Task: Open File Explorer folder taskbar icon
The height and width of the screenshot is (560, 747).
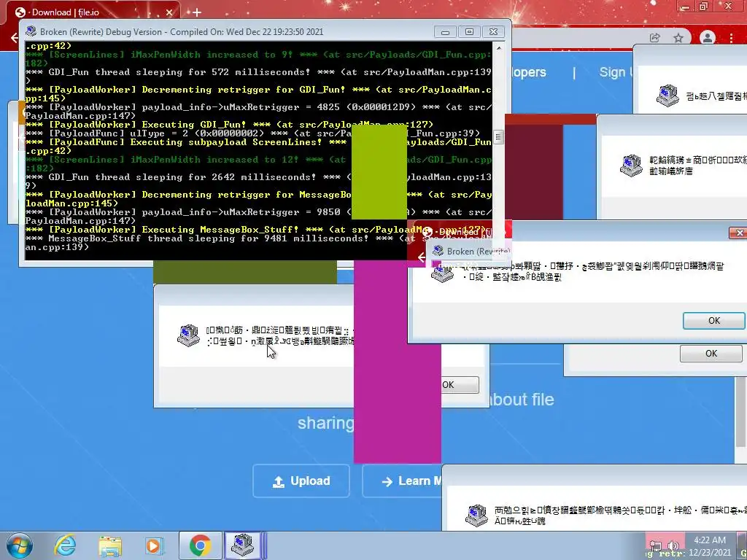Action: (x=110, y=545)
